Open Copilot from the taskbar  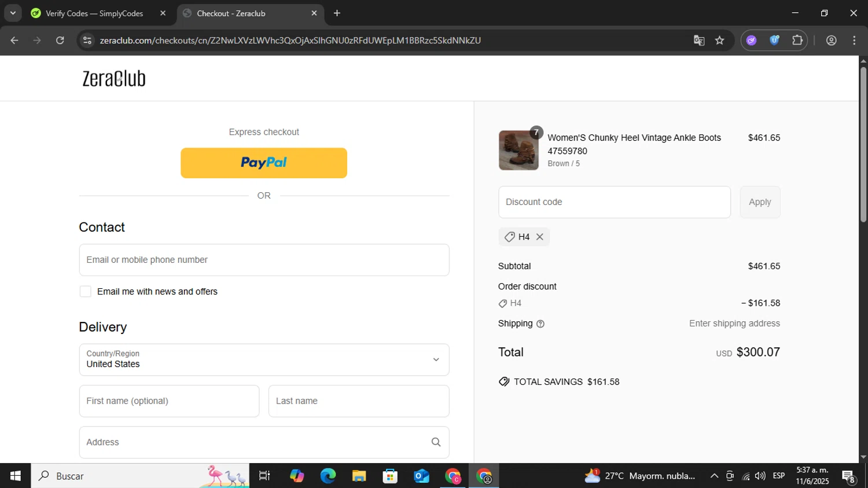click(297, 476)
